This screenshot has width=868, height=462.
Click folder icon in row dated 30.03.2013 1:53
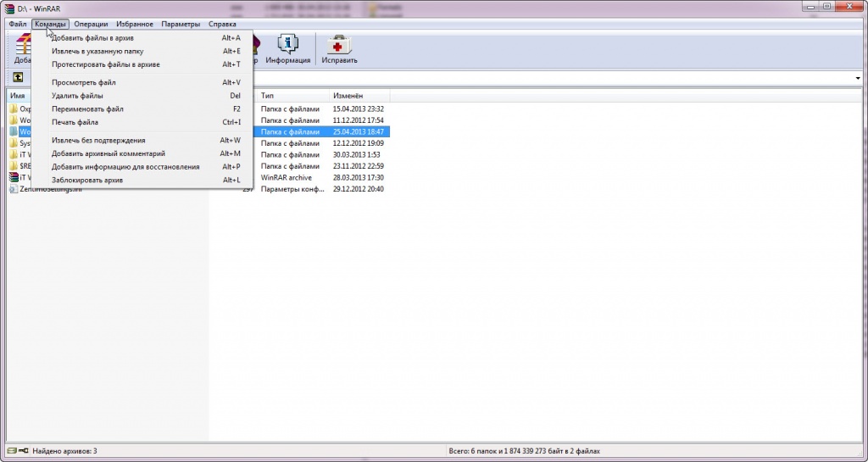coord(14,154)
